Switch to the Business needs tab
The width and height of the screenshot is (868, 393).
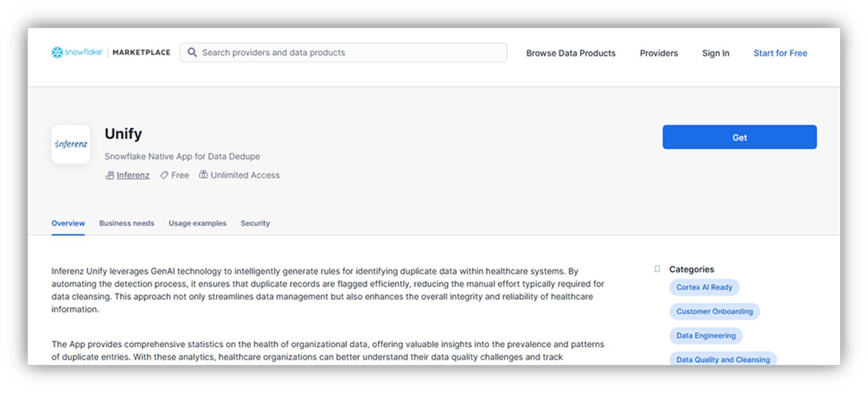tap(127, 223)
